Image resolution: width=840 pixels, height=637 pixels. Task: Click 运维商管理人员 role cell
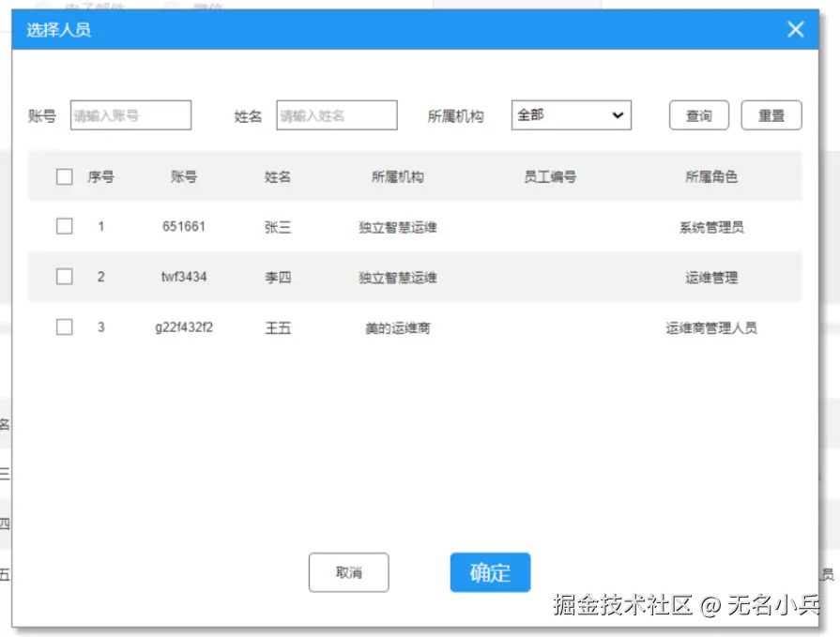711,327
